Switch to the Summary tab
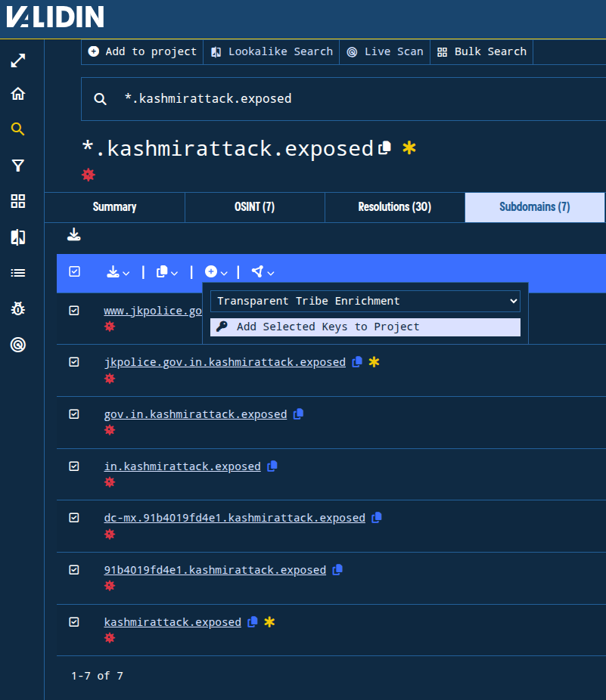 click(114, 207)
